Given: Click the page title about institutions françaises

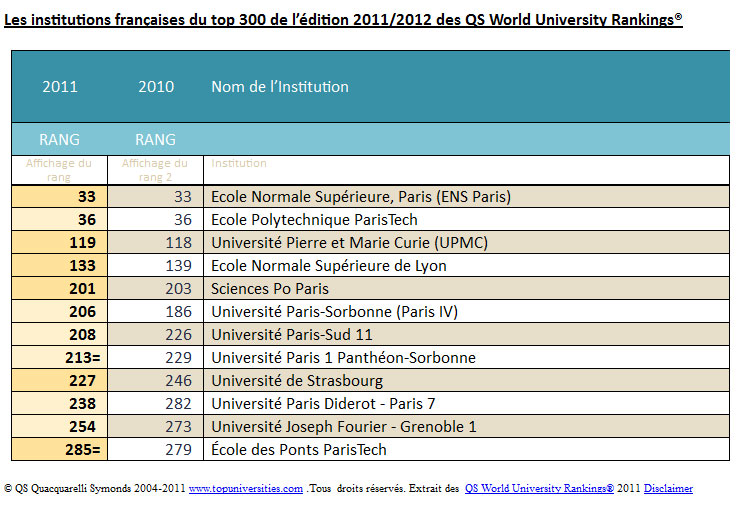Looking at the screenshot, I should [x=343, y=19].
